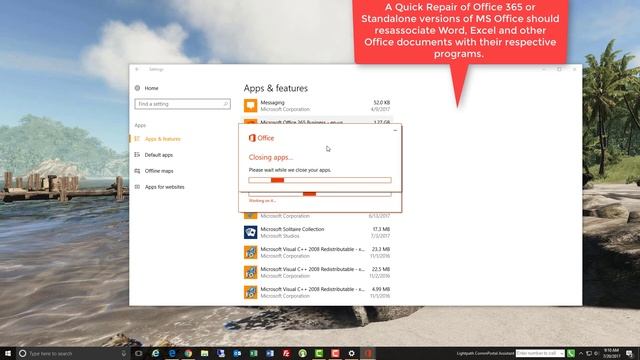Image resolution: width=640 pixels, height=360 pixels.
Task: Click the Apps & features list icon in sidebar
Action: [x=137, y=139]
